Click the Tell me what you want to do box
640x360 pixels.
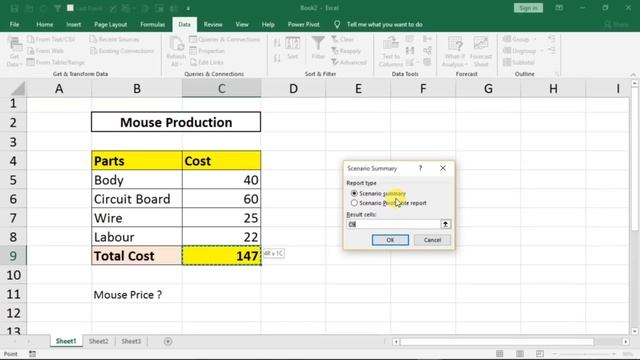[x=384, y=24]
